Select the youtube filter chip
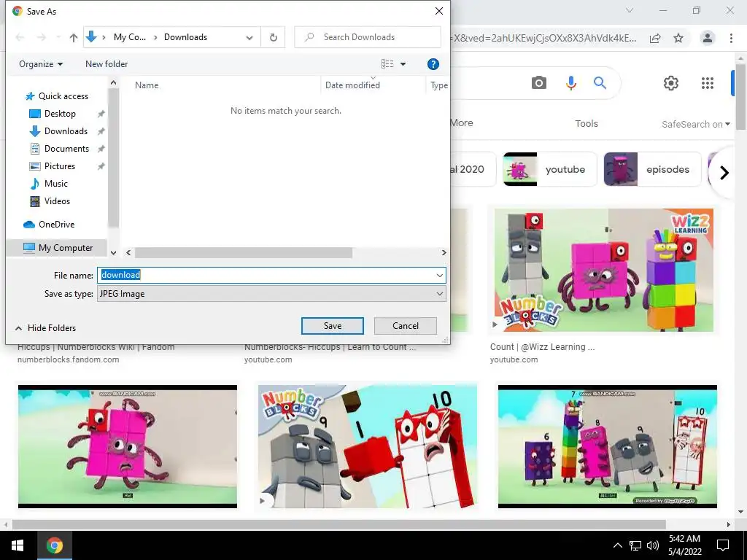Image resolution: width=747 pixels, height=560 pixels. [x=550, y=169]
